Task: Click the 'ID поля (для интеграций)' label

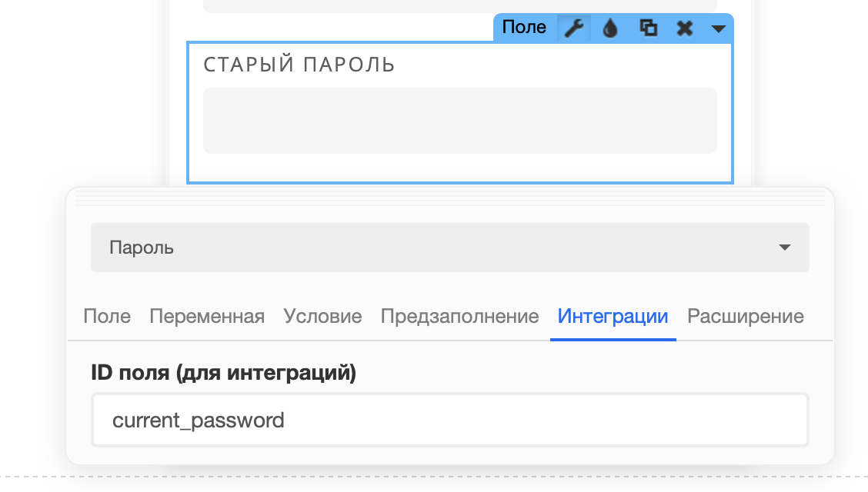Action: tap(224, 372)
